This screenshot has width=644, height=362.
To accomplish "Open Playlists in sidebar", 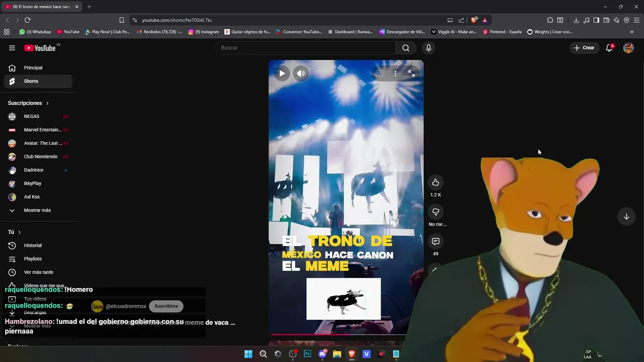I will coord(38,259).
